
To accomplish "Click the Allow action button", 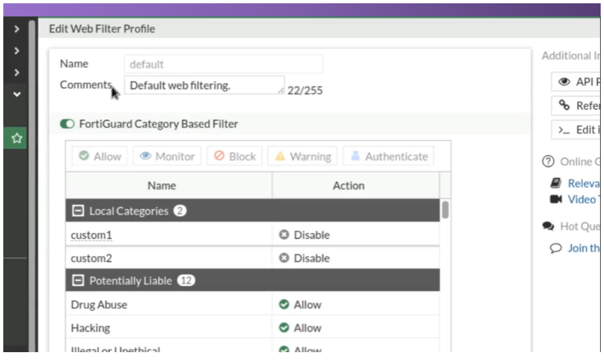I will pos(99,156).
